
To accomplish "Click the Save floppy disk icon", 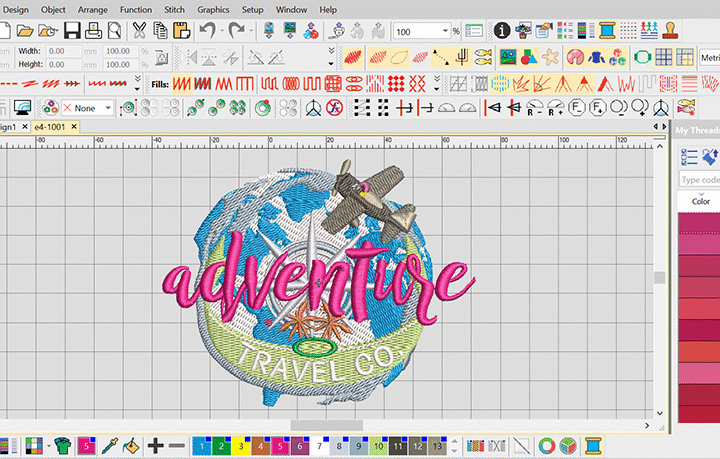I will tap(72, 31).
